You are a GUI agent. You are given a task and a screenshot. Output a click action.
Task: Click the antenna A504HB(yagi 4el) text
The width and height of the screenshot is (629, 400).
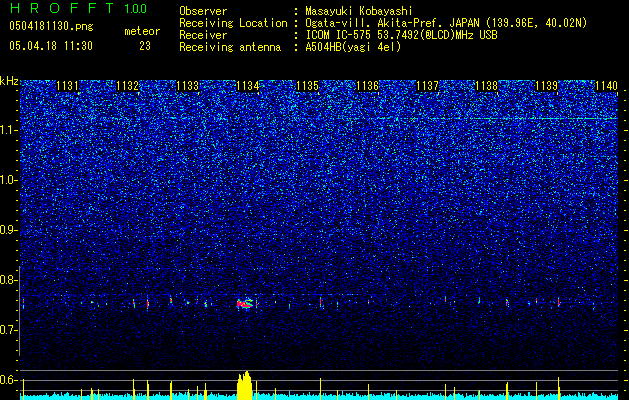click(353, 47)
